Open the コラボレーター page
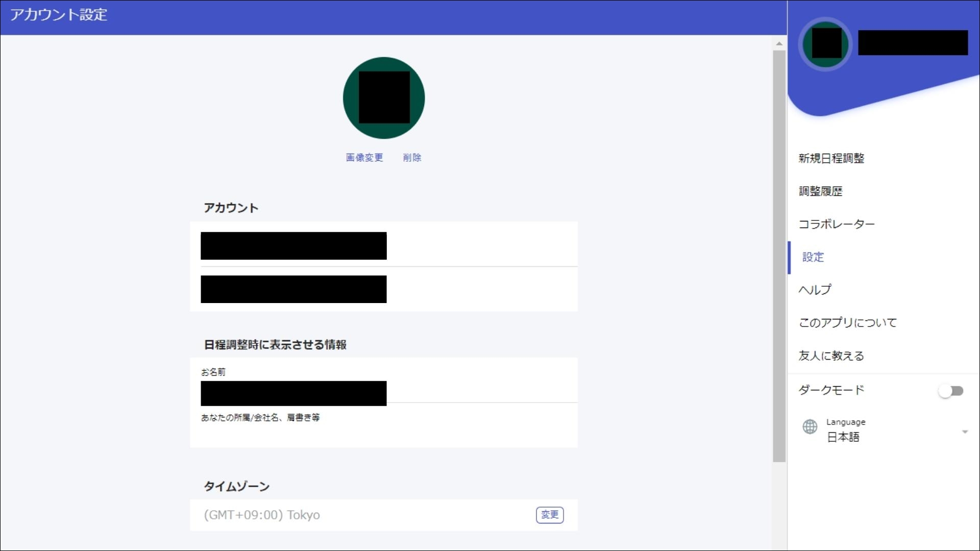 tap(837, 224)
